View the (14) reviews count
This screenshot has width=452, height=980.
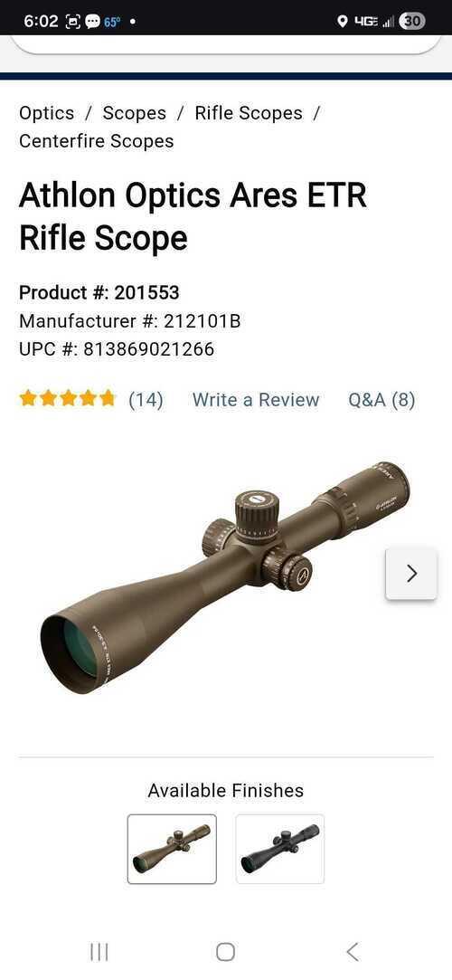(x=146, y=400)
